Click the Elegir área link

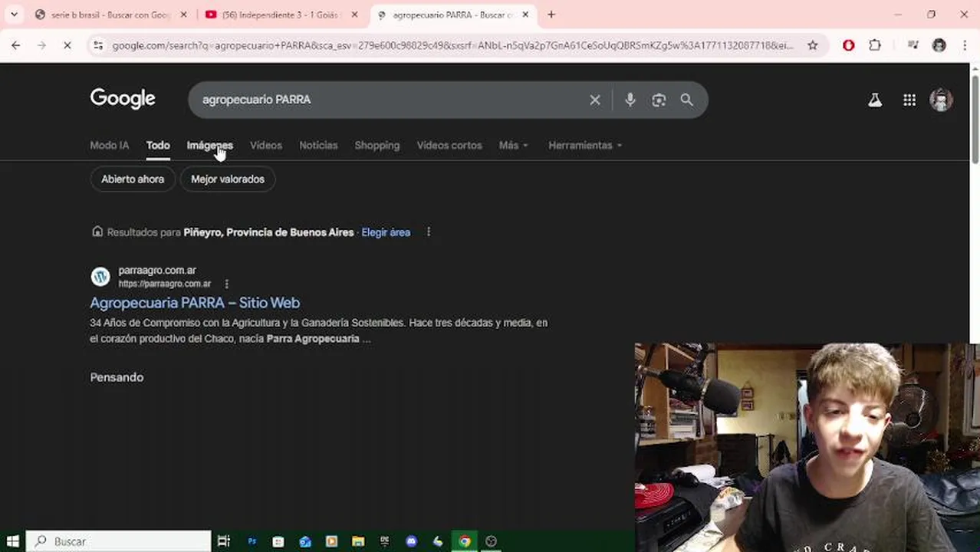[x=386, y=232]
